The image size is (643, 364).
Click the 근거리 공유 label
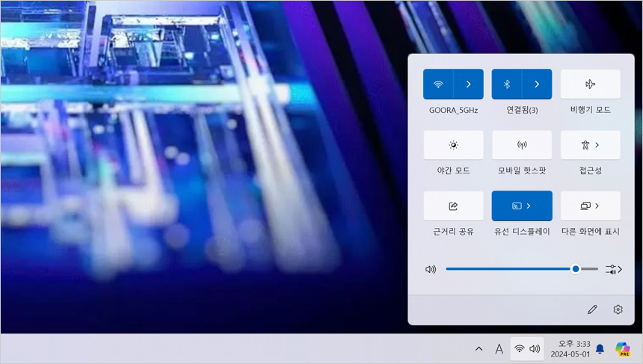point(453,232)
